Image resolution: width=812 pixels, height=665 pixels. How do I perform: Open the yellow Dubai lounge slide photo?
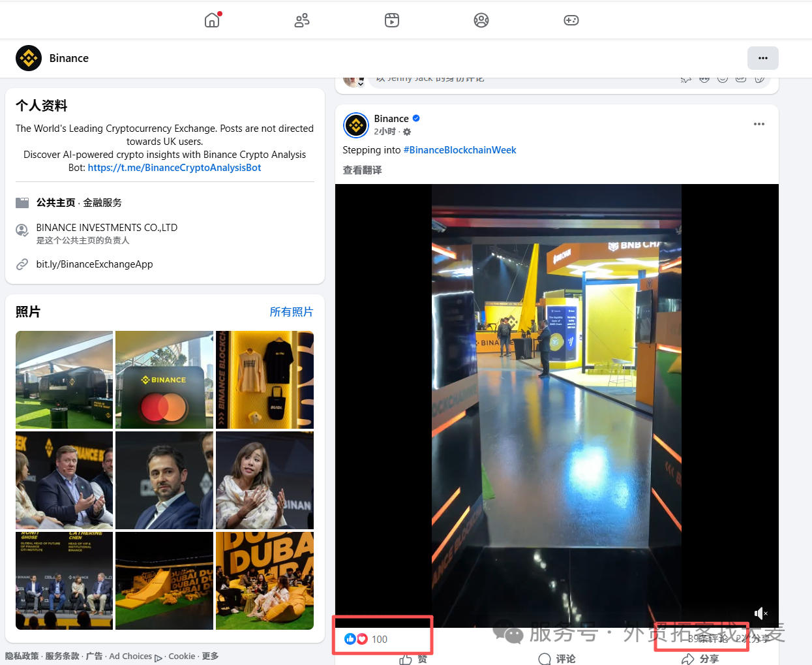pyautogui.click(x=164, y=581)
